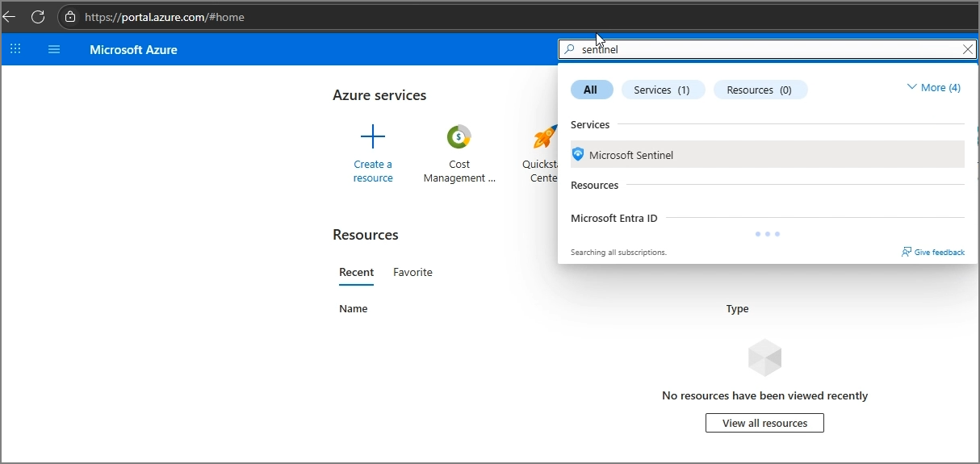Click the empty resources cube graphic

pos(764,357)
